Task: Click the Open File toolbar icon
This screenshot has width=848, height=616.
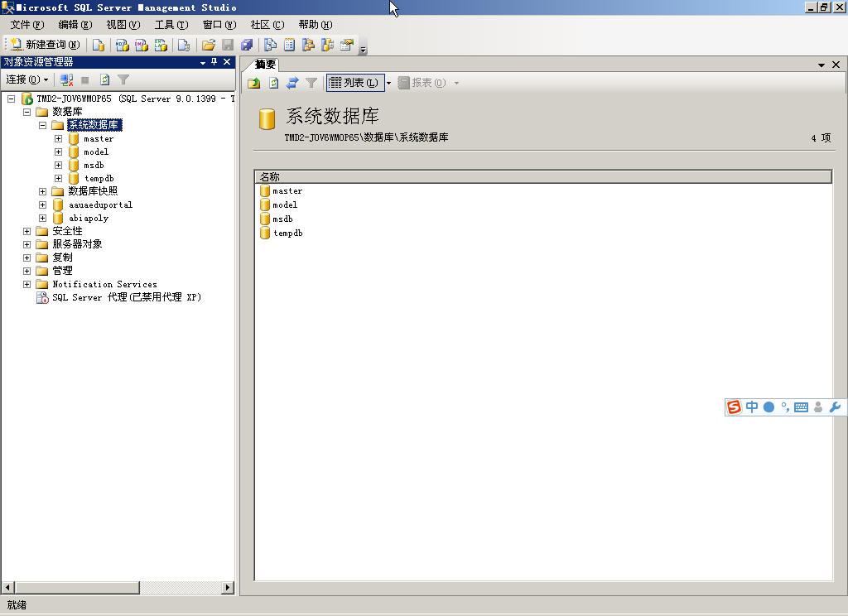Action: (207, 45)
